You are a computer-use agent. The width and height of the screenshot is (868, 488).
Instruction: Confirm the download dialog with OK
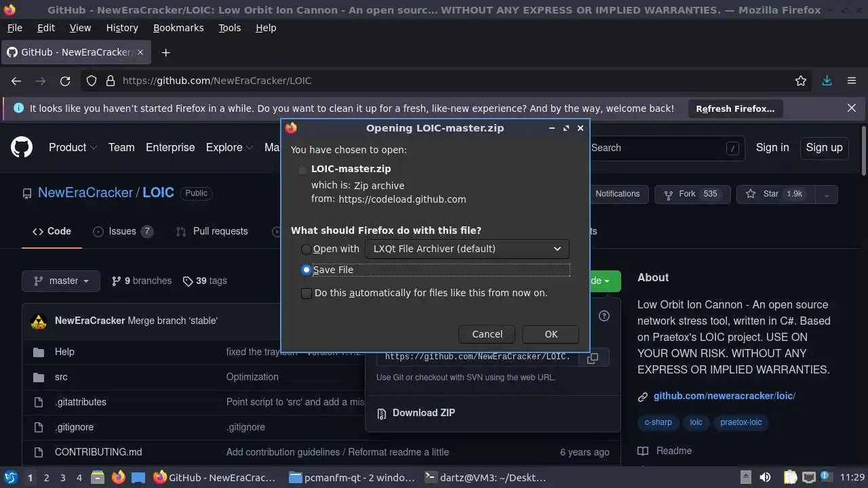(551, 334)
